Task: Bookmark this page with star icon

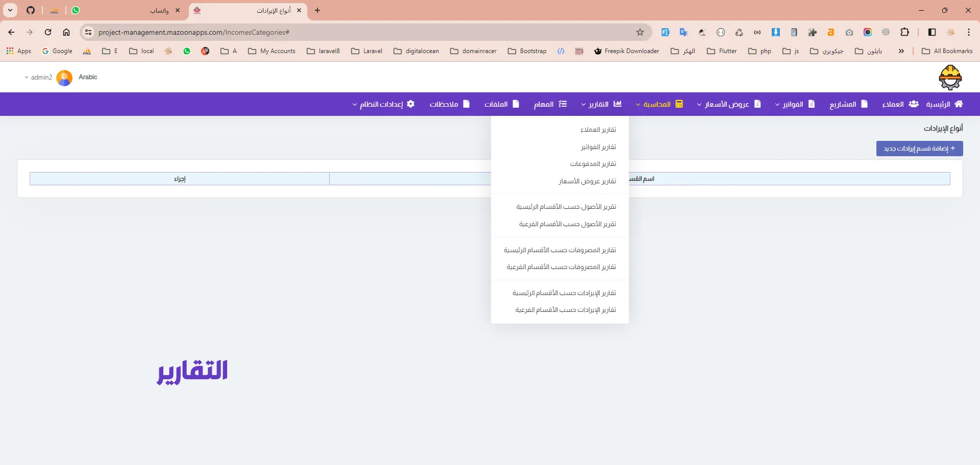Action: [x=640, y=32]
